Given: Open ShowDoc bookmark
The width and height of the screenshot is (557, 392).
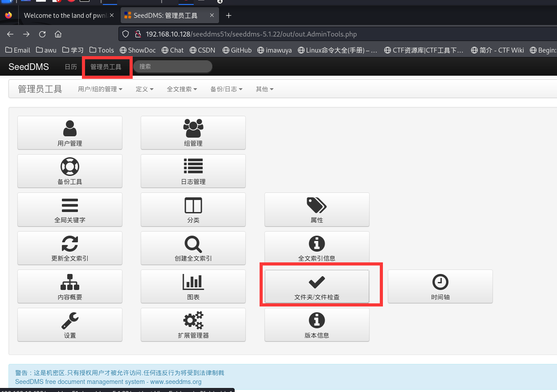Looking at the screenshot, I should click(x=138, y=50).
